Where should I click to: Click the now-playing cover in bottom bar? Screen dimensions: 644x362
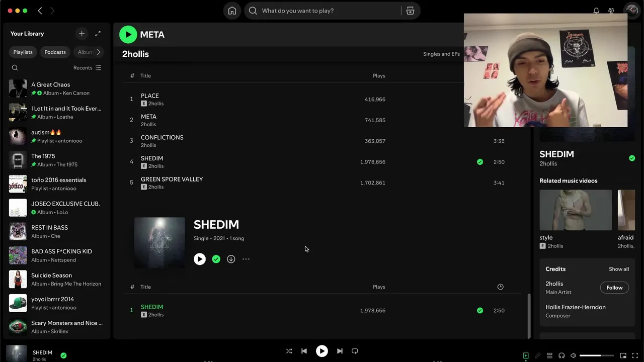[x=16, y=353]
